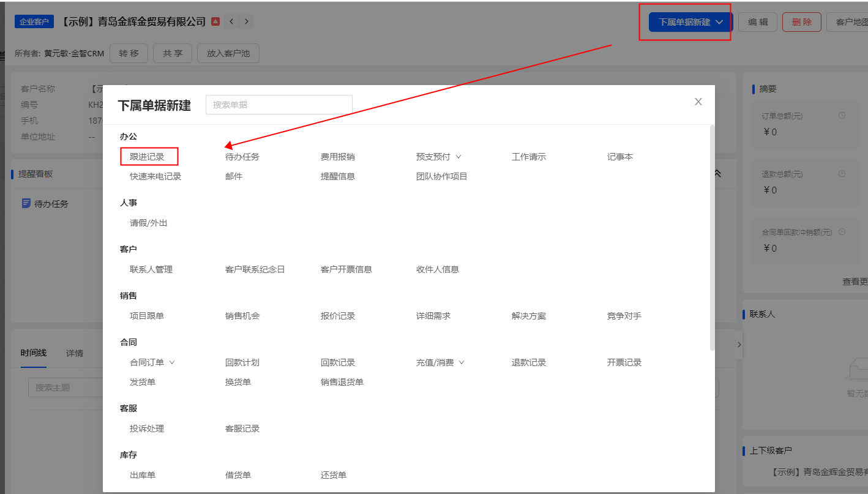
Task: Select 销售退货单 in the dialog
Action: [x=342, y=382]
